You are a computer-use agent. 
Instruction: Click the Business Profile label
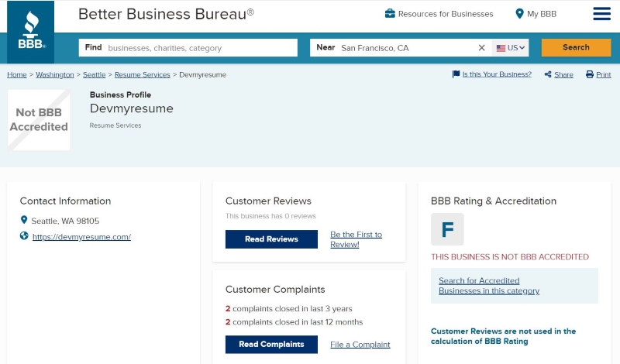coord(120,94)
